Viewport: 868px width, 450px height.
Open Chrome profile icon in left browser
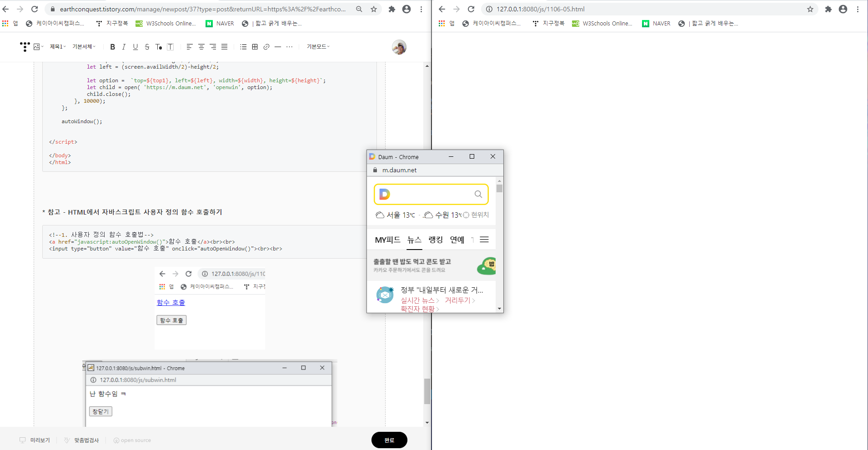click(x=406, y=9)
